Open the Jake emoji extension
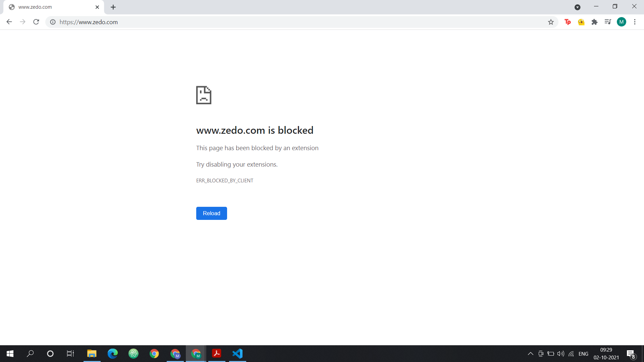This screenshot has height=362, width=644. 581,22
